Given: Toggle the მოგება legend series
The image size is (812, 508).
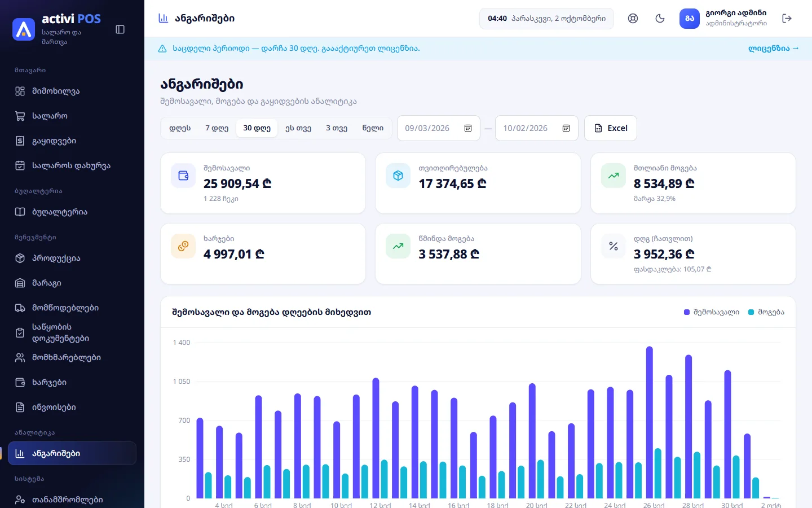Looking at the screenshot, I should 766,312.
